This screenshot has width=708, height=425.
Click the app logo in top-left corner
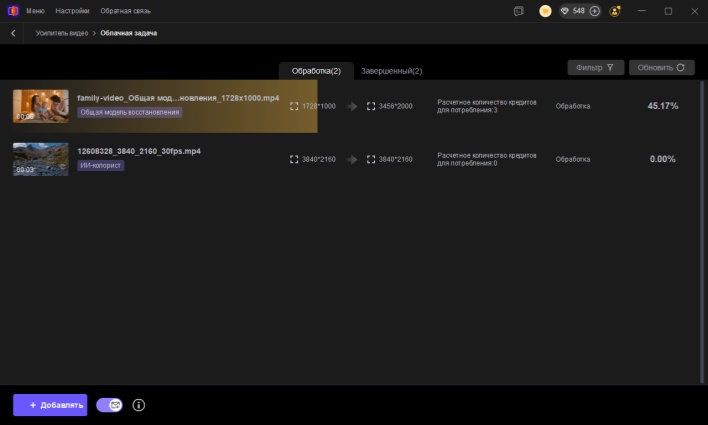(13, 11)
